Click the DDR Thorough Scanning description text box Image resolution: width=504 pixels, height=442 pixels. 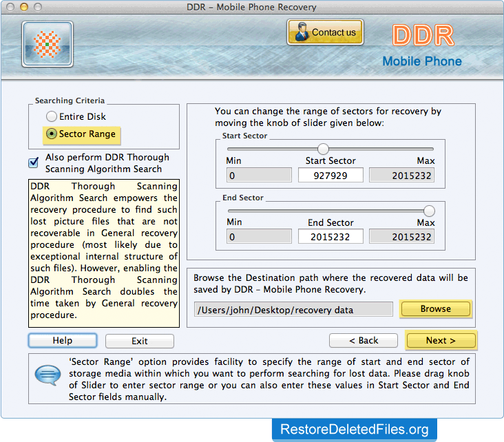tap(104, 253)
